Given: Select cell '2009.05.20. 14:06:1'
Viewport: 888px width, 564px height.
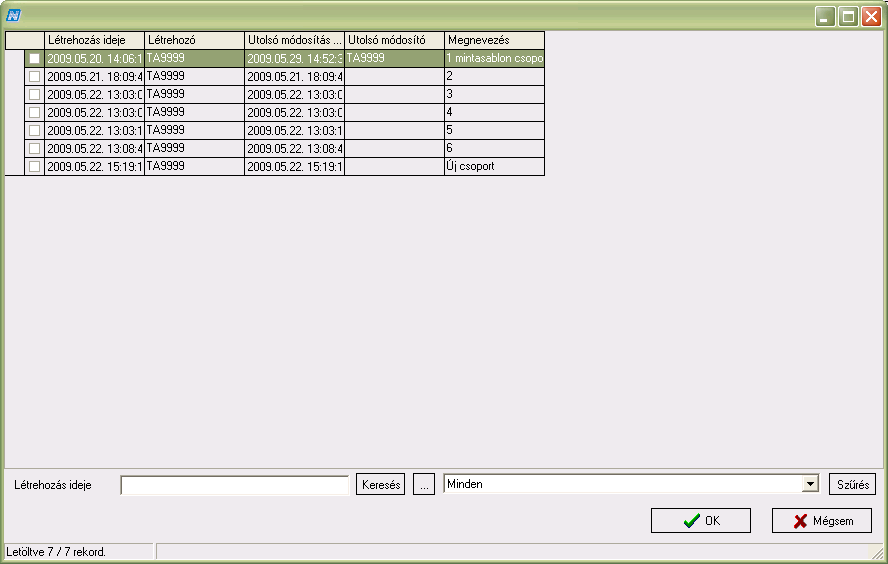Looking at the screenshot, I should pos(94,58).
